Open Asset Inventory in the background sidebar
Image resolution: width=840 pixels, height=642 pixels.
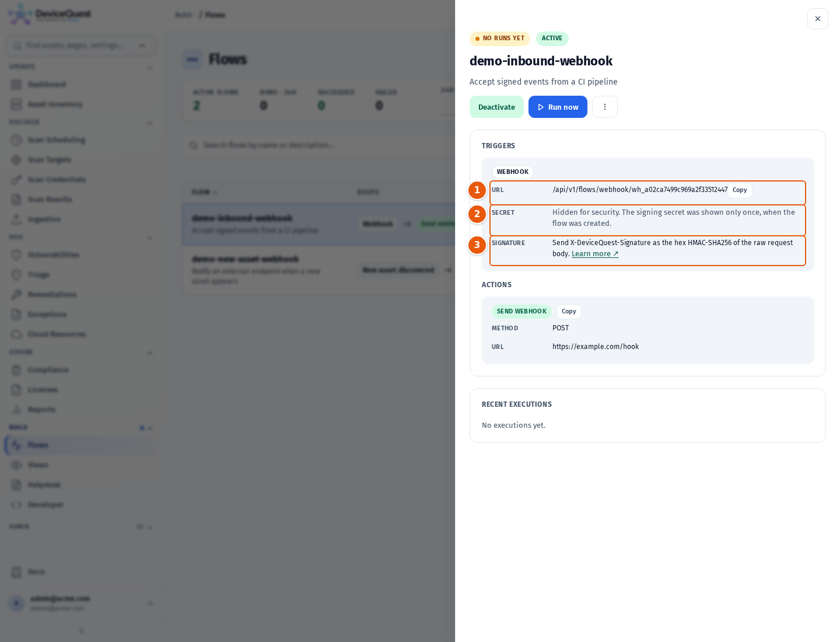coord(80,104)
